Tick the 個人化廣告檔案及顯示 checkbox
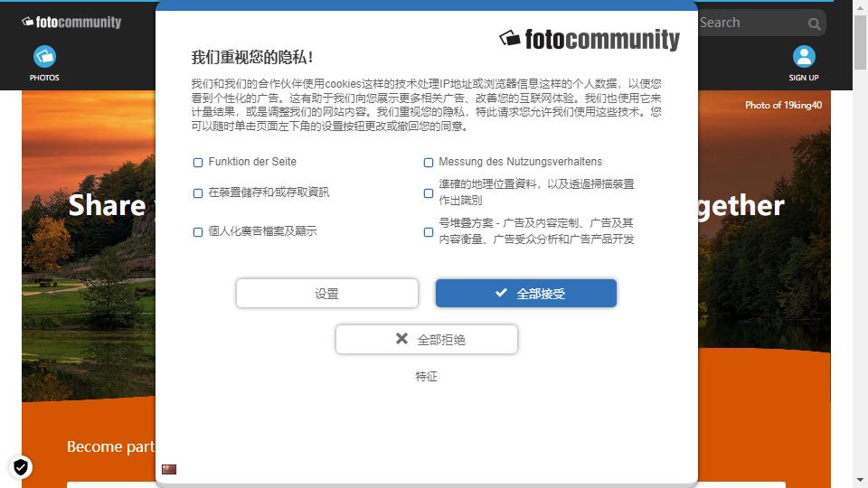868x488 pixels. [x=198, y=232]
